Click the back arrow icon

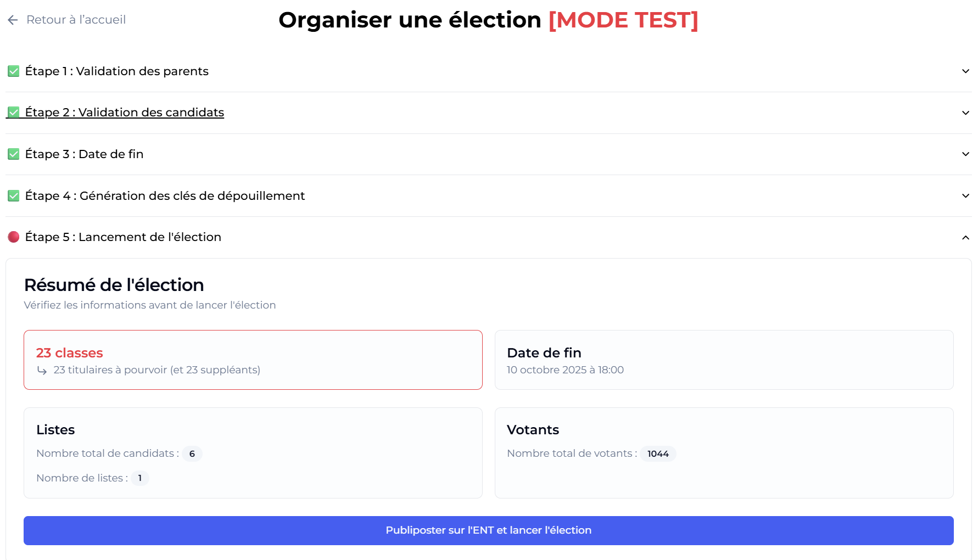pos(13,20)
